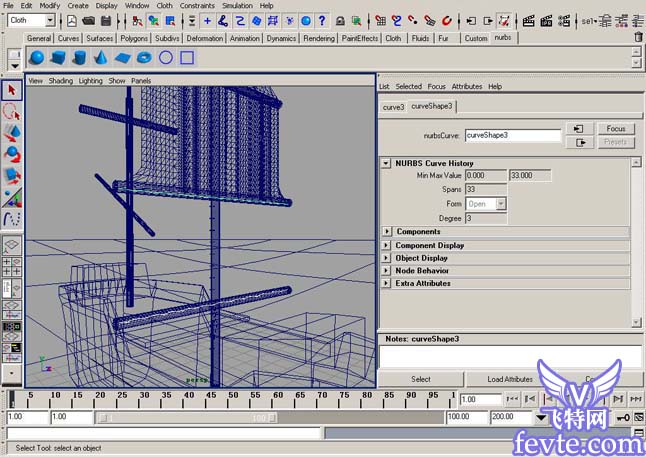Image resolution: width=646 pixels, height=457 pixels.
Task: Switch to the Dynamics shelf tab
Action: click(x=281, y=38)
